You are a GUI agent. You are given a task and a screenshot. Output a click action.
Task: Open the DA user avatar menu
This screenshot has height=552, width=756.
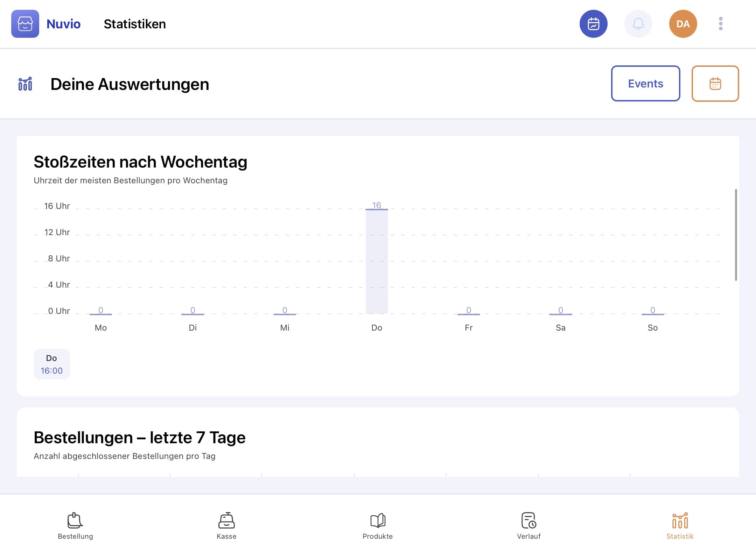coord(683,24)
